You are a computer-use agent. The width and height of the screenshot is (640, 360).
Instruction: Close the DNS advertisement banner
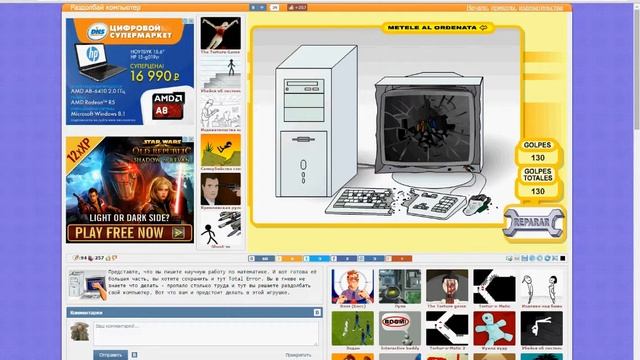[191, 21]
